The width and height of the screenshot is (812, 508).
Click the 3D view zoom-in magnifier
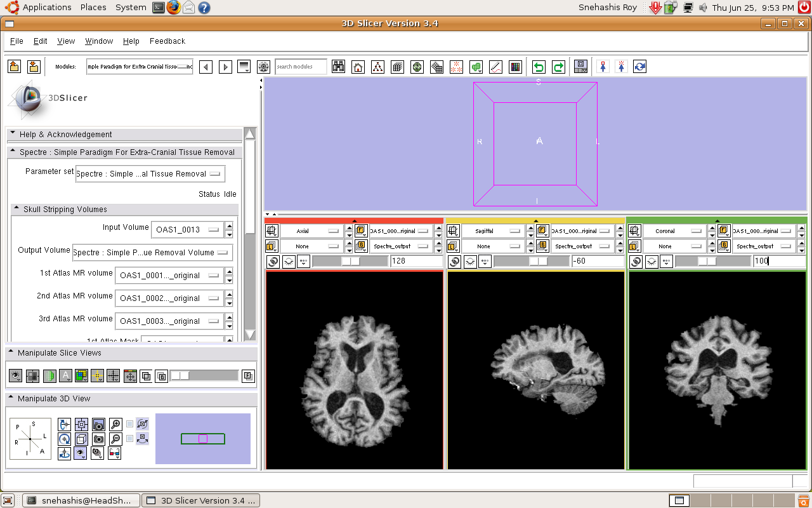(115, 424)
